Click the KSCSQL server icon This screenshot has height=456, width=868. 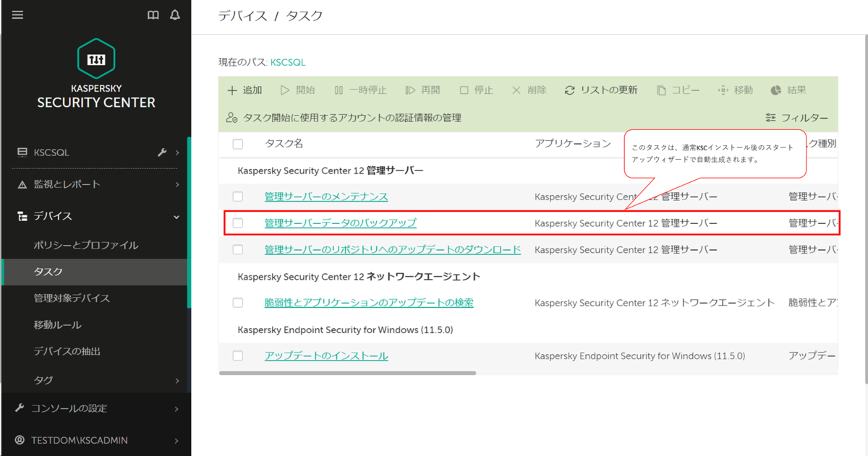pyautogui.click(x=22, y=152)
